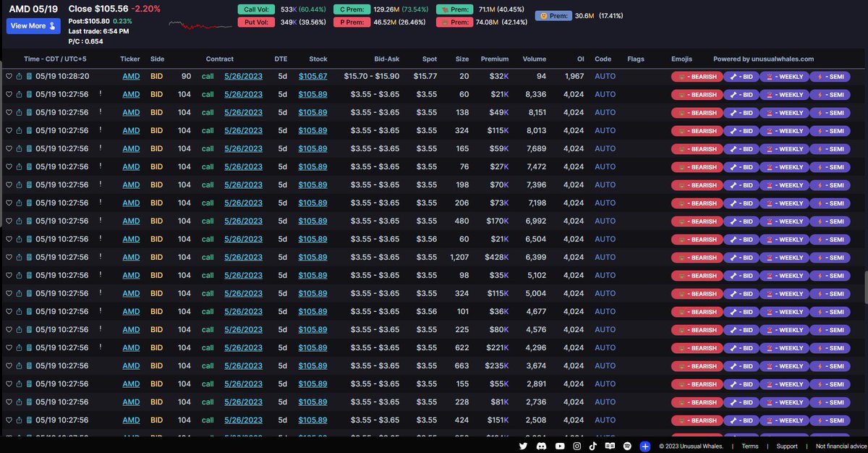Sort by the Time - CDT / UTC+5 column header
Image resolution: width=868 pixels, height=453 pixels.
click(x=56, y=59)
